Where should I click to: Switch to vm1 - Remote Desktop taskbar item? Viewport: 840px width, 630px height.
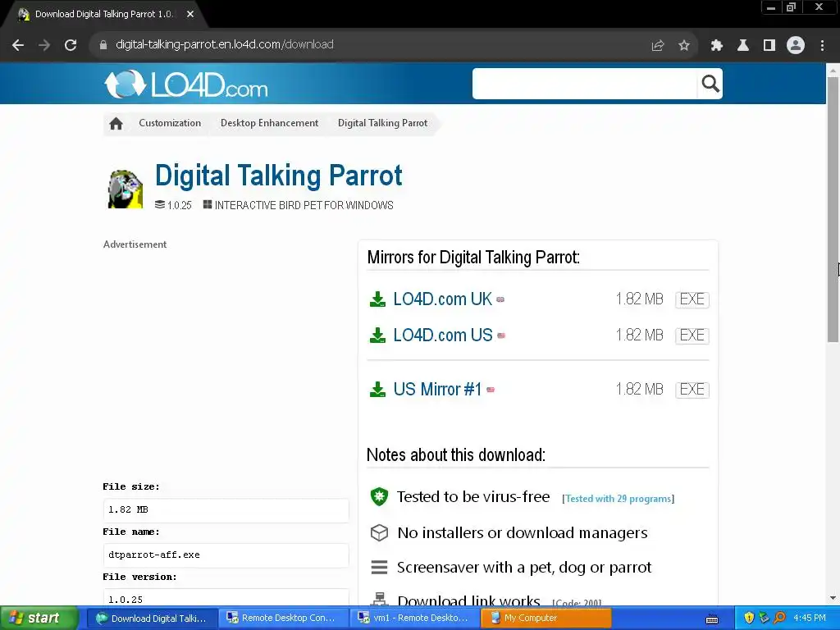(415, 619)
